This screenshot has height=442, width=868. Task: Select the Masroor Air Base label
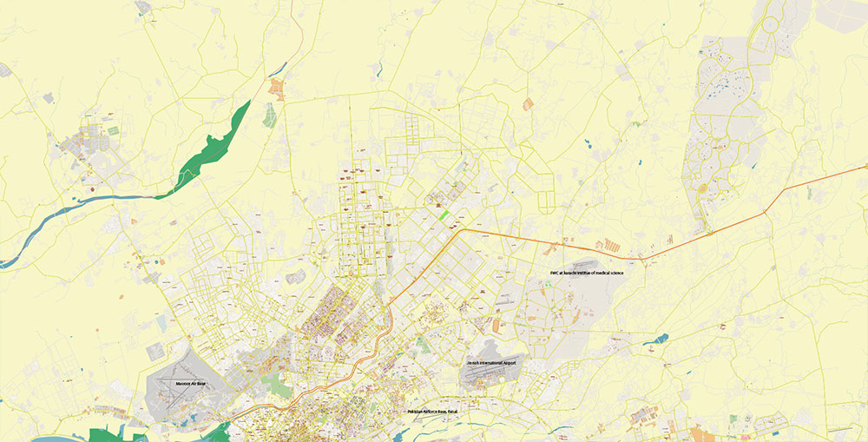click(x=190, y=383)
